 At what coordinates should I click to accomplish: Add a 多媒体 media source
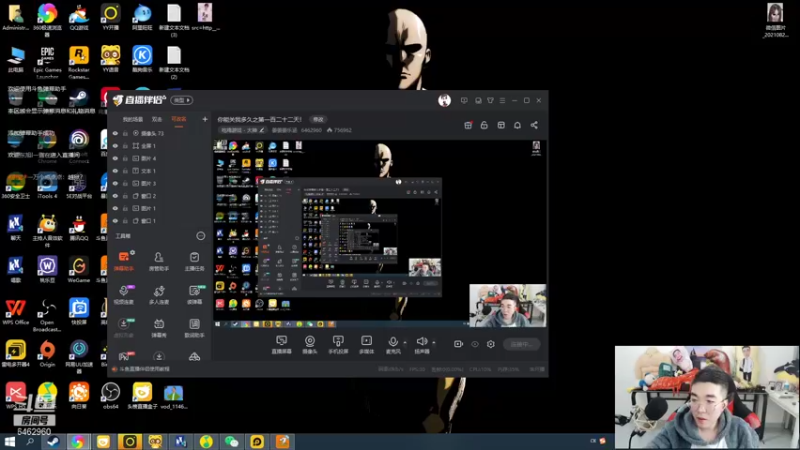366,344
